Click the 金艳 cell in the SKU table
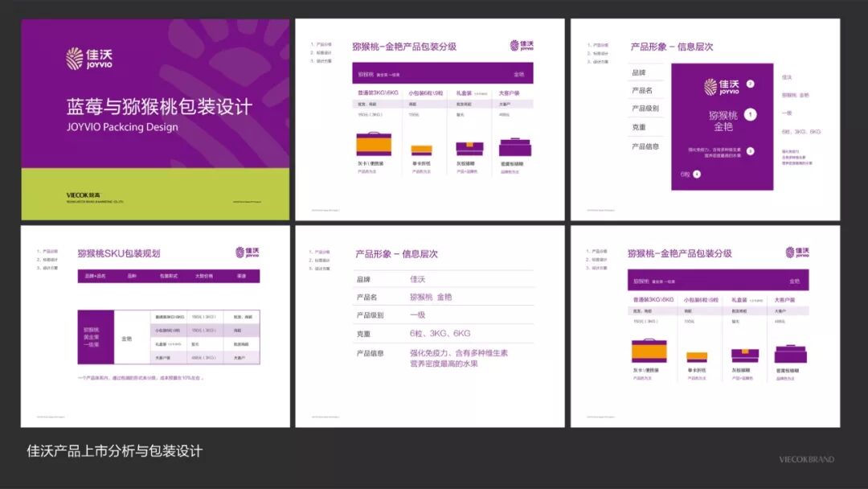Screen dimensions: 868x489 click(x=127, y=339)
